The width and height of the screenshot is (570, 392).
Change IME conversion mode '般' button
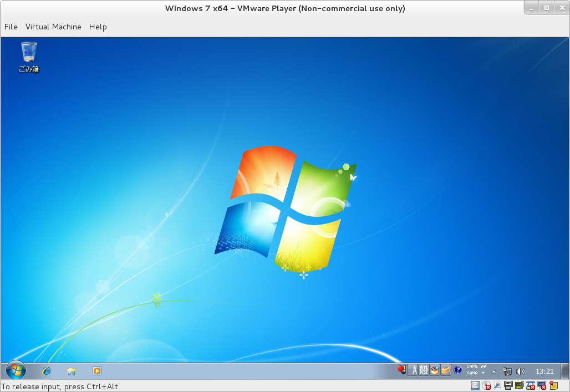[x=424, y=370]
